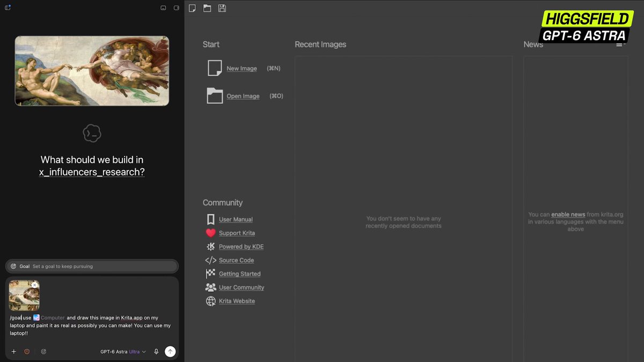
Task: Open the User Manual link
Action: pos(236,219)
